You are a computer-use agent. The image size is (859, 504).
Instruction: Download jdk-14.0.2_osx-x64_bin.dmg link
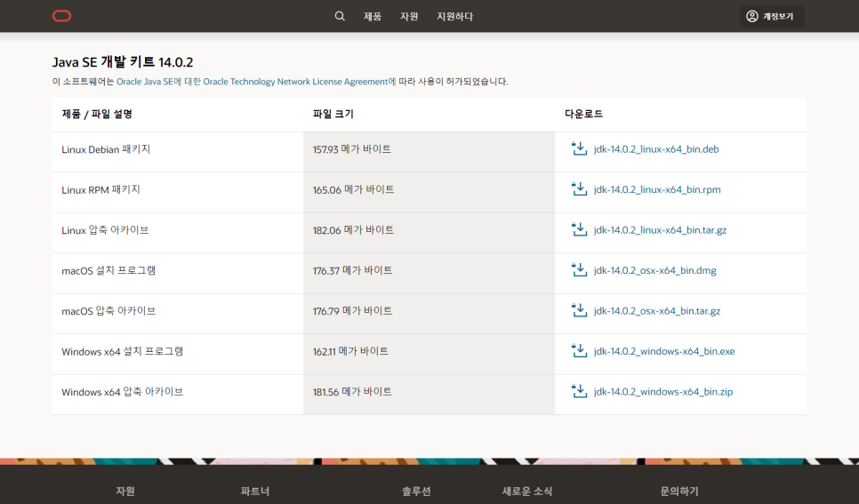(x=654, y=270)
